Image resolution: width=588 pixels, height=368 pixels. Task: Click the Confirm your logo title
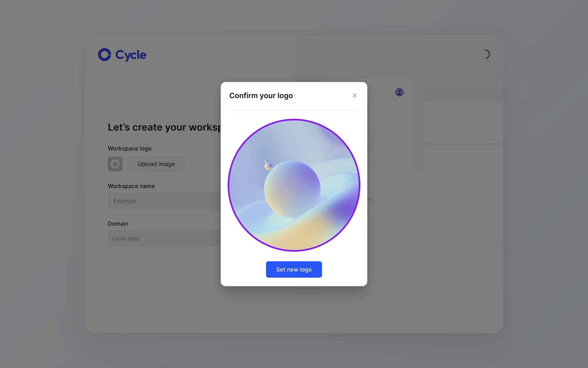pos(261,96)
